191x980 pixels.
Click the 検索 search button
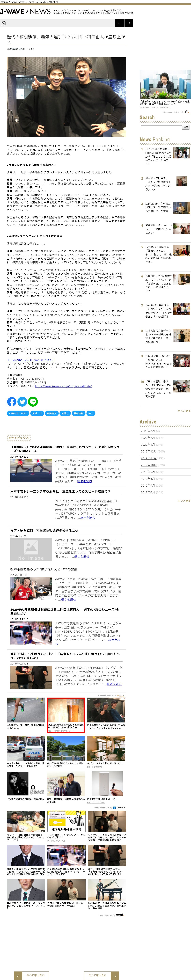[186, 127]
